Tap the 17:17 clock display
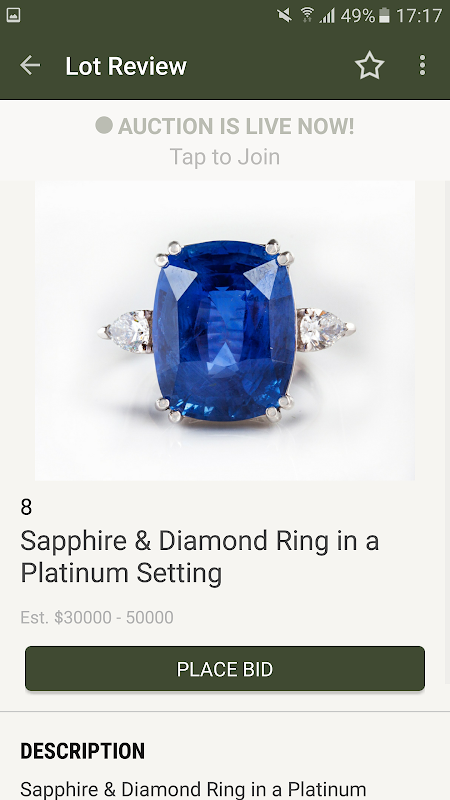Screen dimensions: 450x800 419,16
